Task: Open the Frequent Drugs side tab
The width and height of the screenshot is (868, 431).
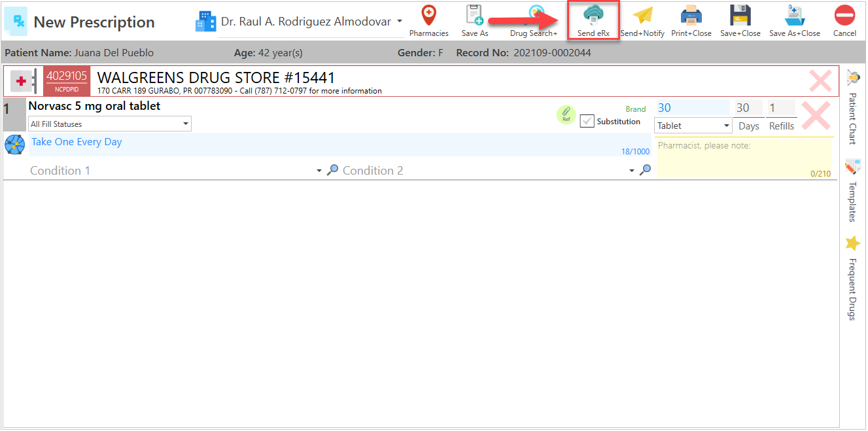Action: pyautogui.click(x=852, y=277)
